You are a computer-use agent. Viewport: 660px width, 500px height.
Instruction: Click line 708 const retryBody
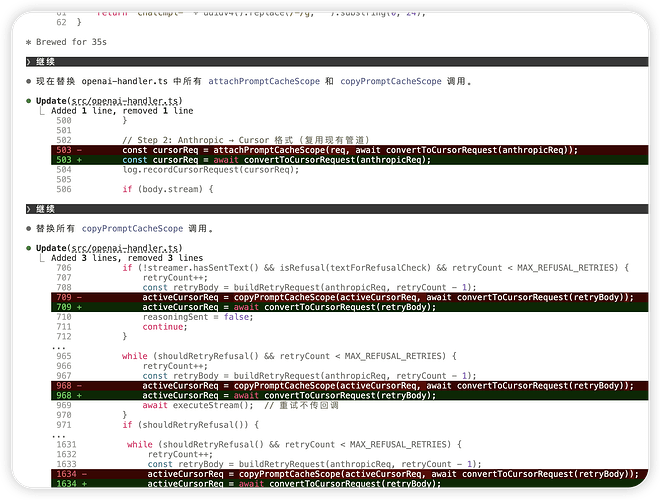tap(309, 287)
